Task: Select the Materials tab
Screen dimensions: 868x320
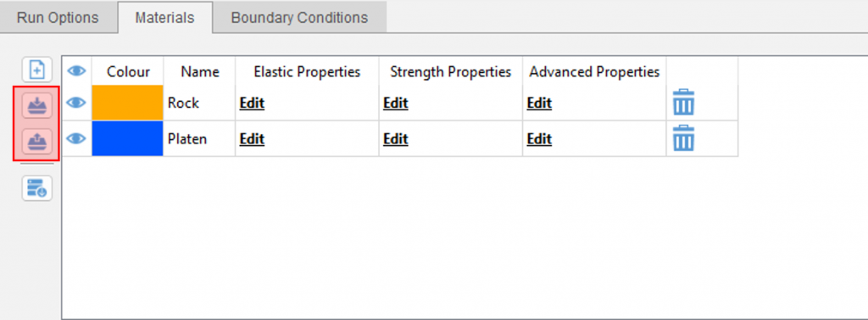Action: pyautogui.click(x=165, y=18)
